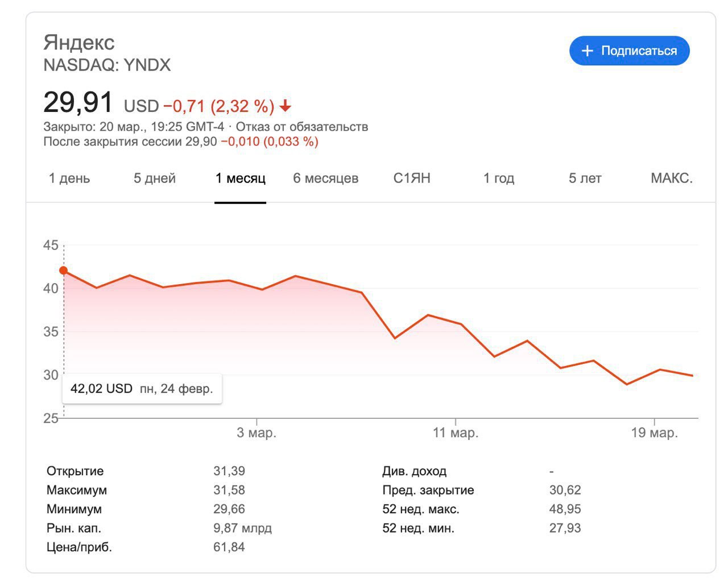Click the Яндекс company title
Image resolution: width=728 pixels, height=582 pixels.
pyautogui.click(x=79, y=43)
